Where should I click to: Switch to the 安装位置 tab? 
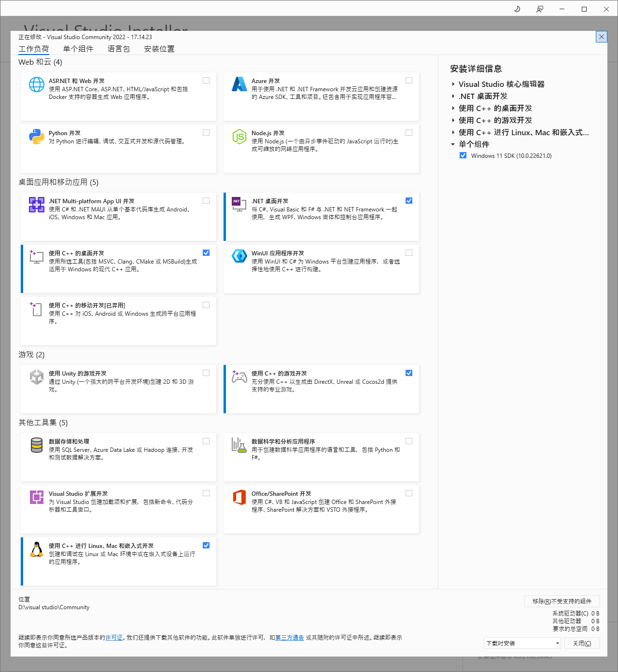click(x=159, y=49)
